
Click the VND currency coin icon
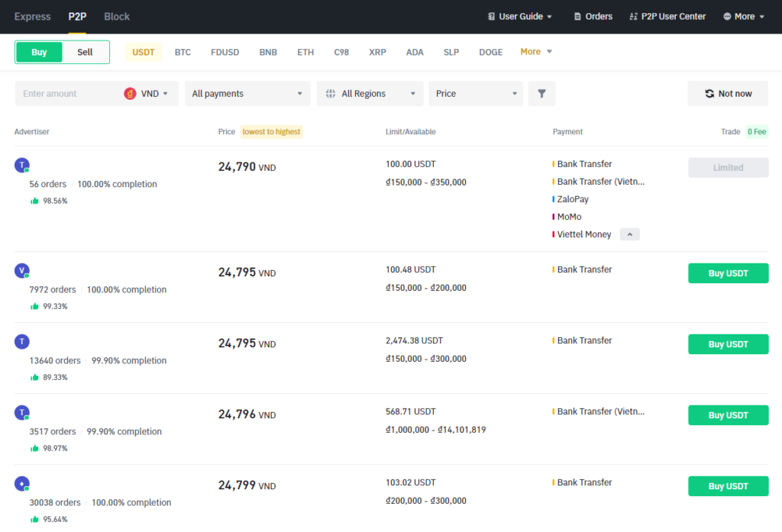click(130, 93)
